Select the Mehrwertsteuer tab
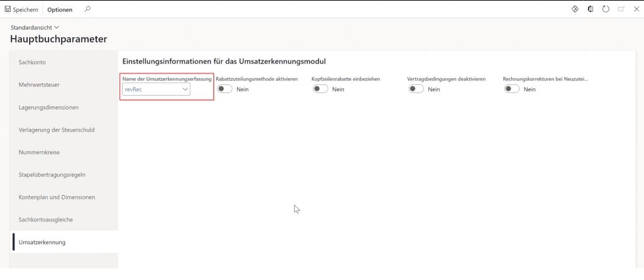644x280 pixels. click(x=39, y=84)
